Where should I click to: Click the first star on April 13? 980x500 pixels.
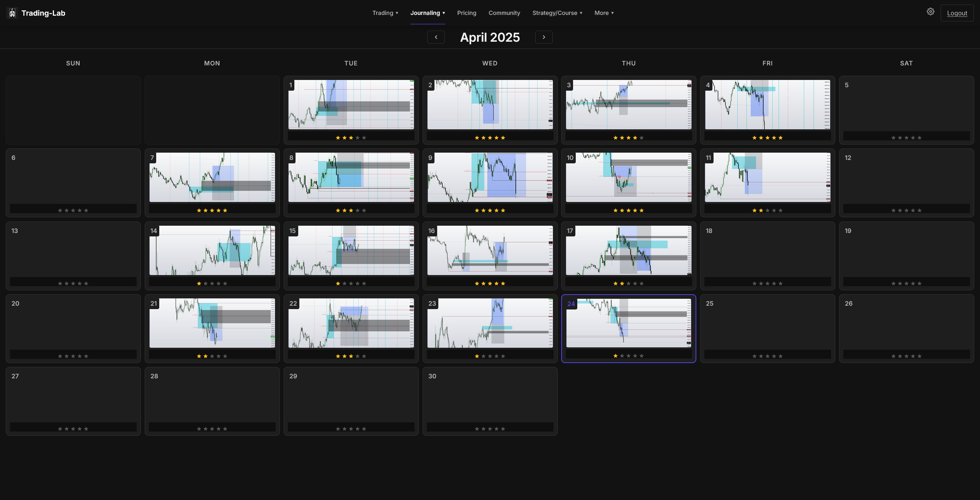[x=60, y=283]
